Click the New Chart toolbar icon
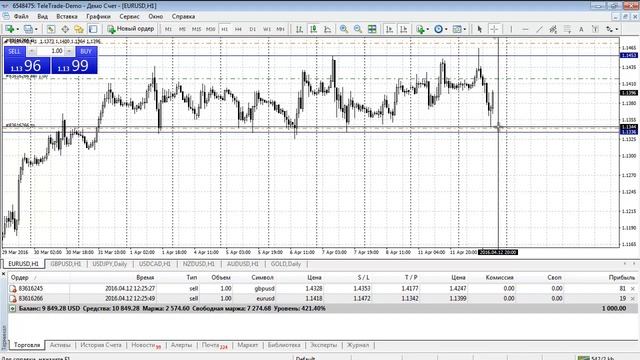This screenshot has height=360, width=640. click(x=9, y=29)
